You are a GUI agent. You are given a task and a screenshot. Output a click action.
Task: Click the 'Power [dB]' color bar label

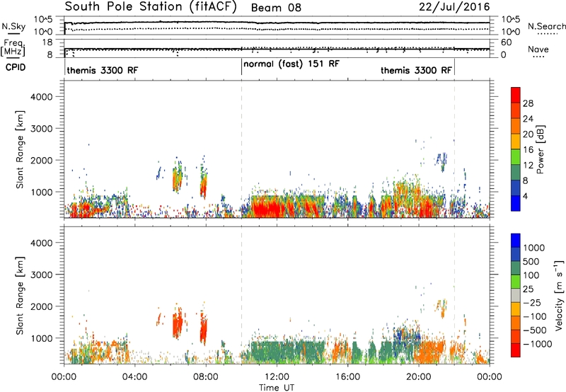coord(540,149)
